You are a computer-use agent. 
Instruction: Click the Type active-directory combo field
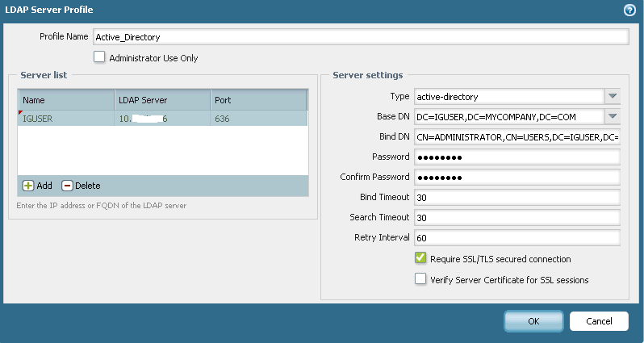click(508, 96)
